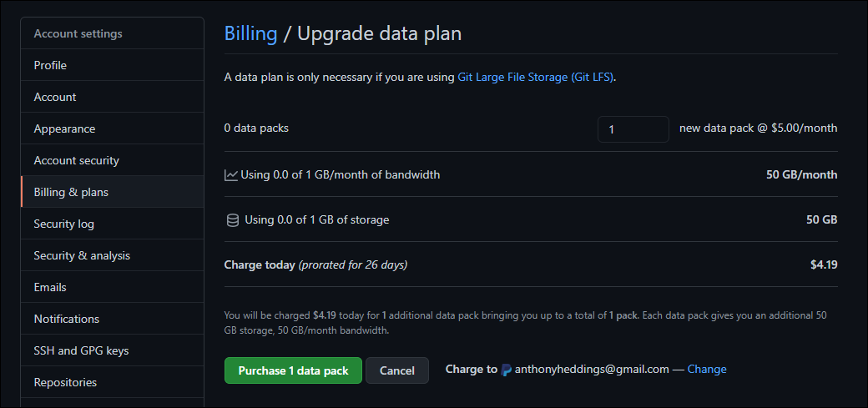The width and height of the screenshot is (868, 408).
Task: Go to Account settings
Action: coord(55,97)
